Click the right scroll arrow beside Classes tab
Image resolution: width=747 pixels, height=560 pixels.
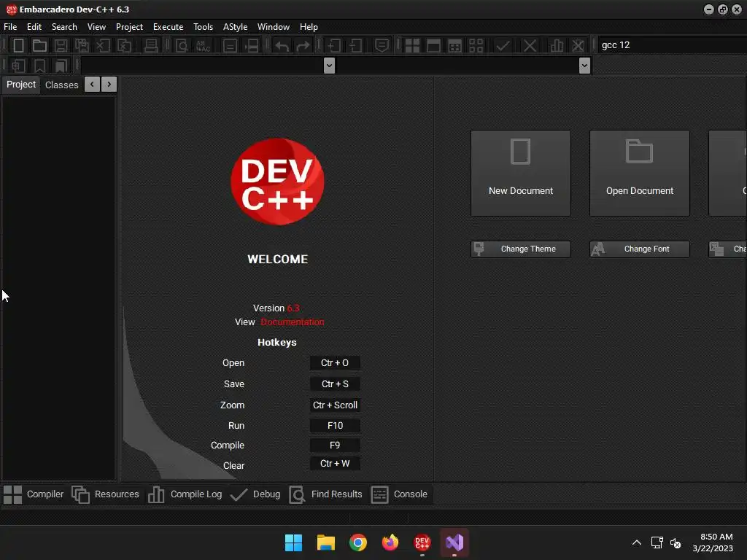[109, 85]
